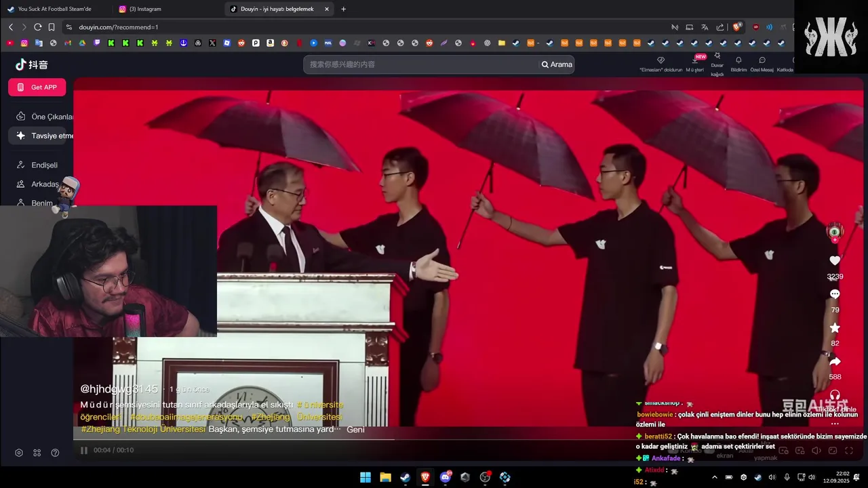Open Steam from the taskbar
Image resolution: width=868 pixels, height=488 pixels.
(405, 477)
